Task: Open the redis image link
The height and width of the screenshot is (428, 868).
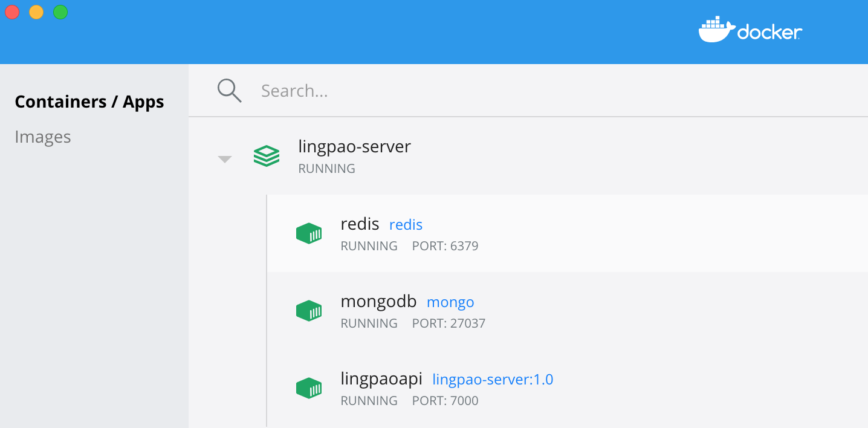Action: (x=406, y=225)
